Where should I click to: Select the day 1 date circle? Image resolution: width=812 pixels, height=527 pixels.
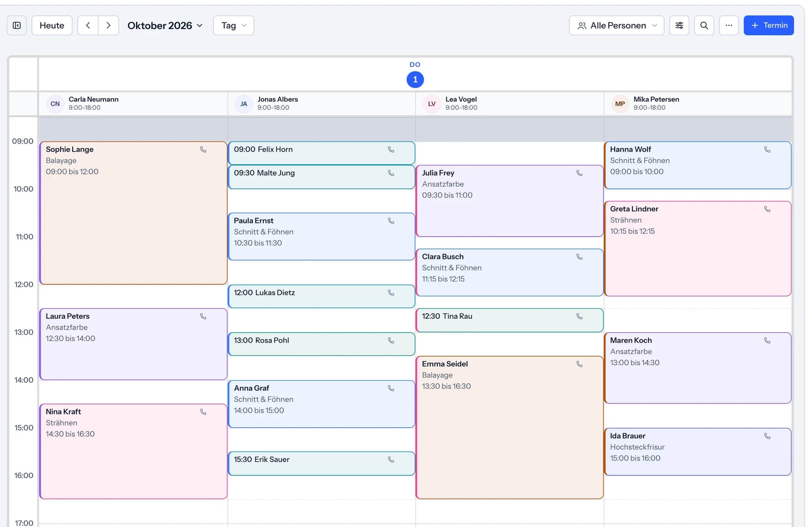click(x=415, y=79)
